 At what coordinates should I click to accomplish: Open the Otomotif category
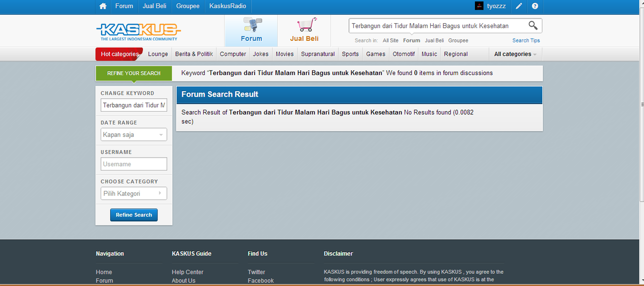pos(404,54)
